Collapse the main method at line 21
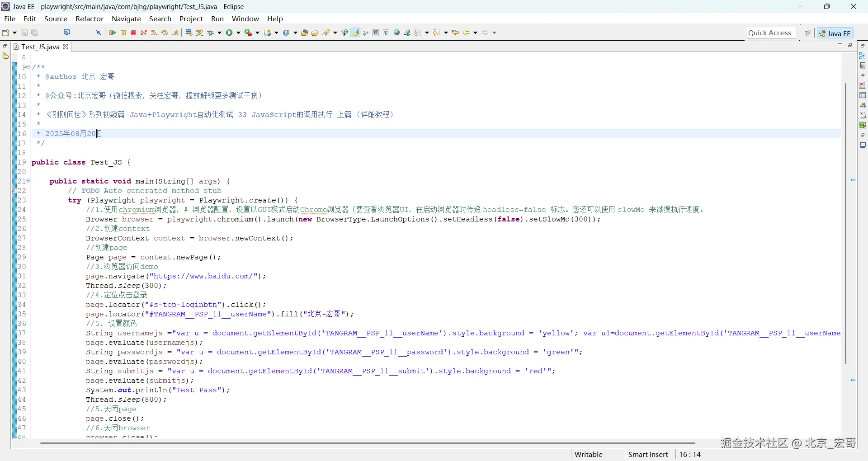Screen dimensions: 868x461 [x=28, y=181]
